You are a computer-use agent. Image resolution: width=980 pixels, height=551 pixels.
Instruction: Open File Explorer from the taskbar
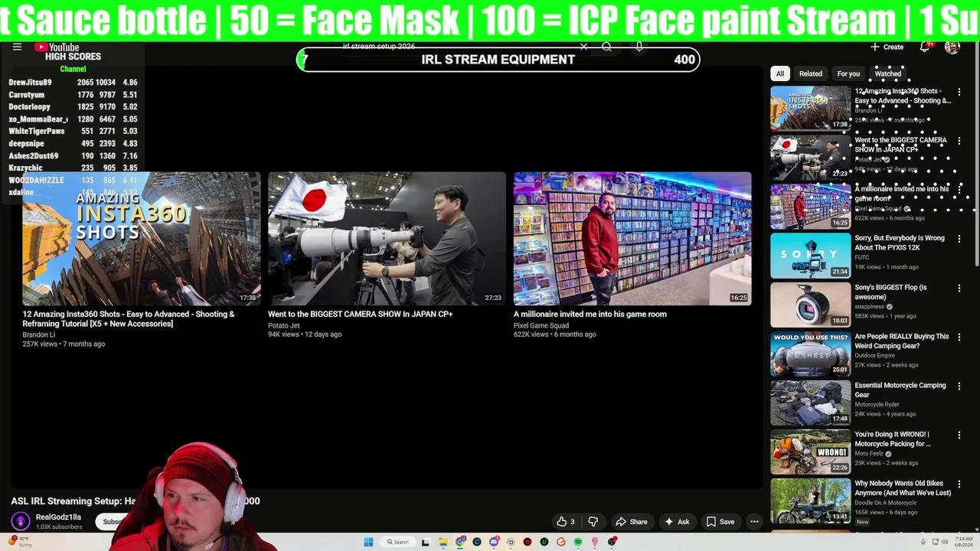pyautogui.click(x=443, y=542)
